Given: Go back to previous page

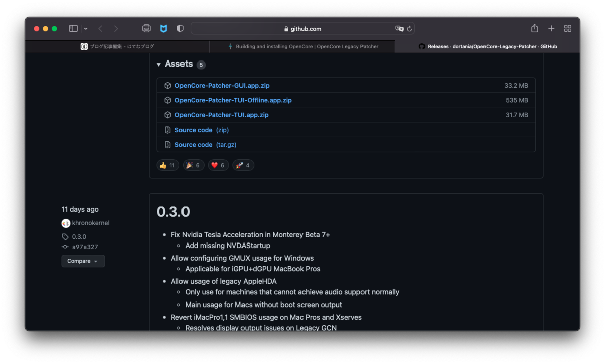Looking at the screenshot, I should 100,29.
